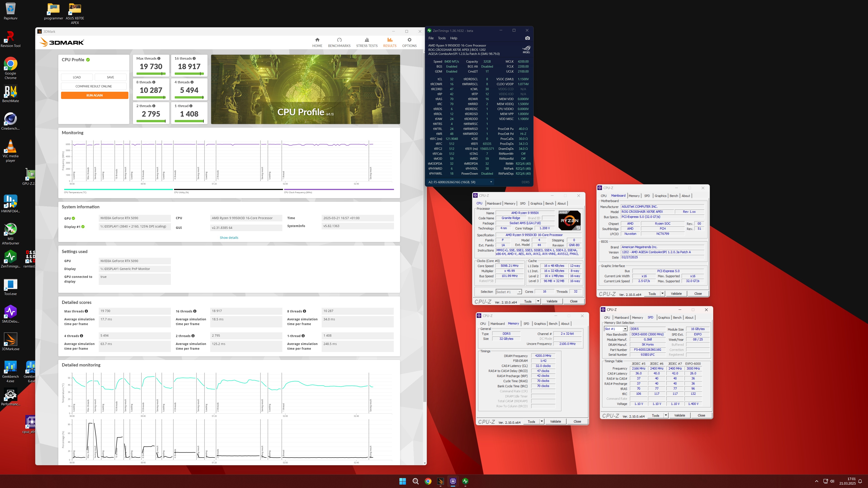Open 3DMark STRESS TESTS section
The image size is (868, 488).
pyautogui.click(x=367, y=42)
